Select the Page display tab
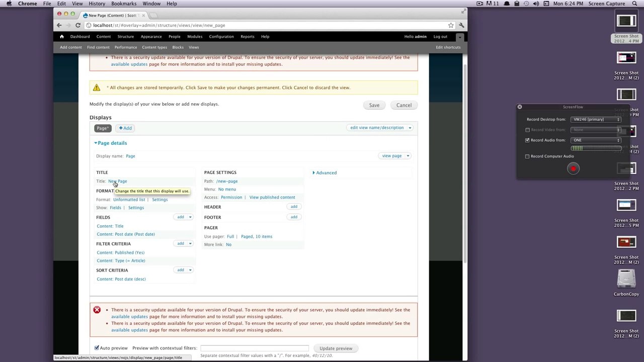 [103, 128]
